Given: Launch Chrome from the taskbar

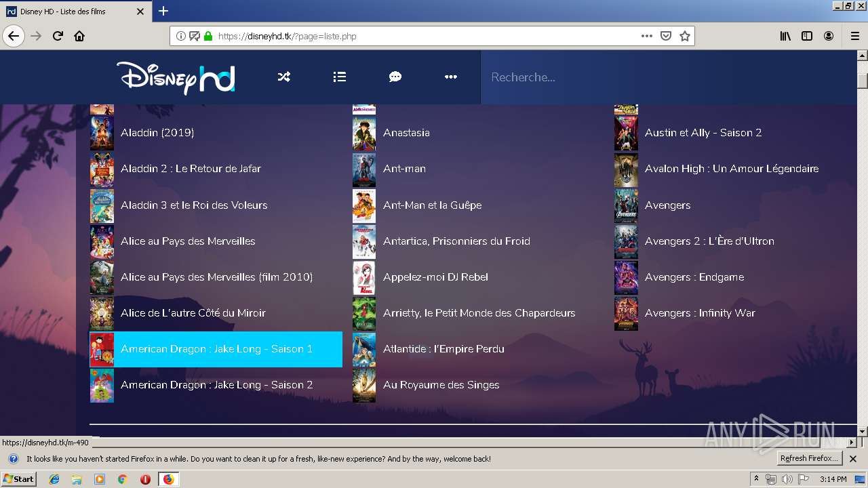Looking at the screenshot, I should [122, 479].
